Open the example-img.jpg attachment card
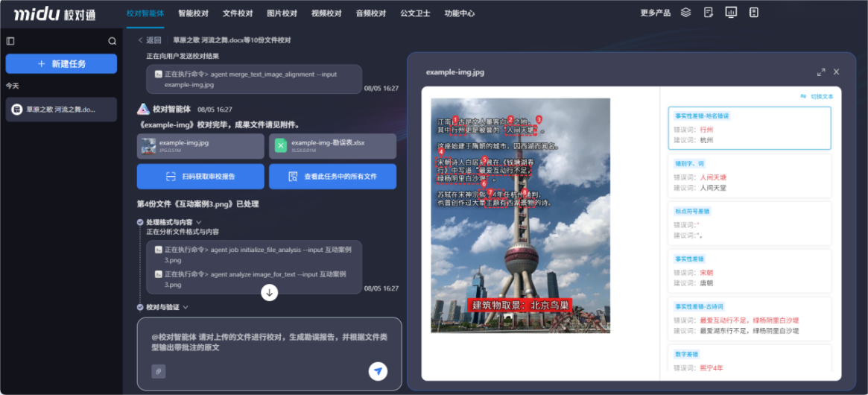The height and width of the screenshot is (395, 868). [x=200, y=146]
